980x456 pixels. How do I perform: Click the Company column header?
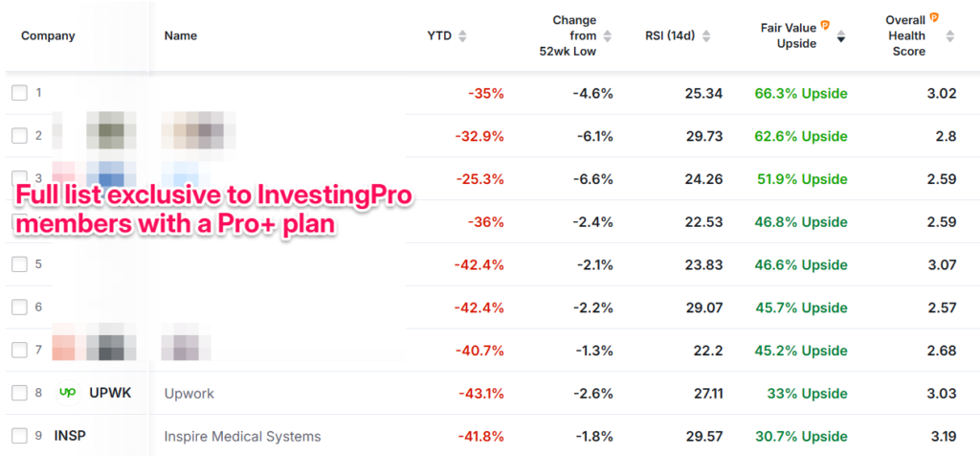48,36
